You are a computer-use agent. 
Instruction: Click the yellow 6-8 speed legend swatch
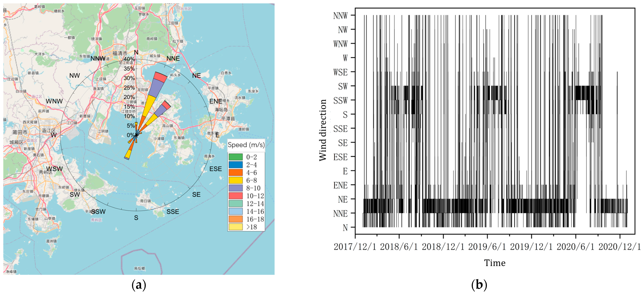coord(235,180)
